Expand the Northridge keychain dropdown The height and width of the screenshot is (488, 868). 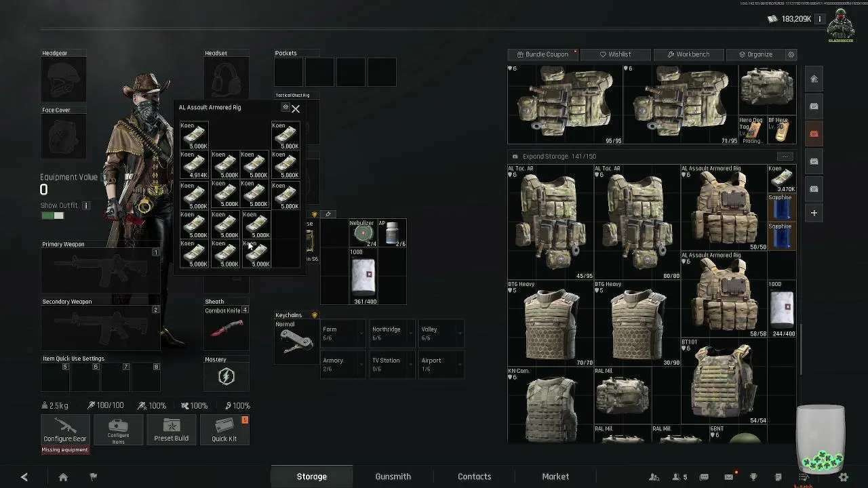pyautogui.click(x=393, y=333)
